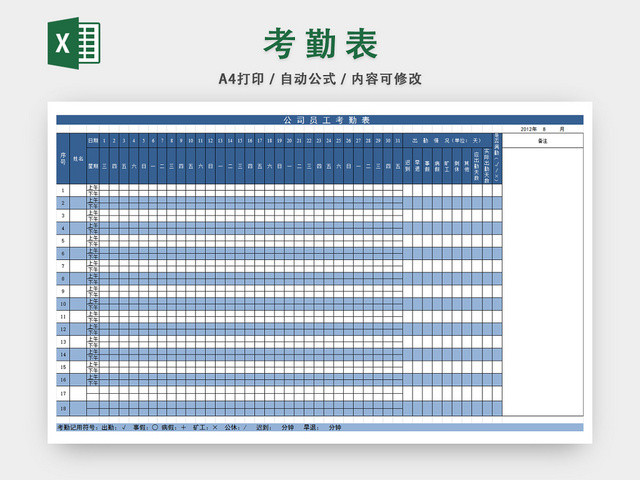Click the 迟到: 分钟 legend entry
Screen dimensions: 640x480
click(x=275, y=427)
